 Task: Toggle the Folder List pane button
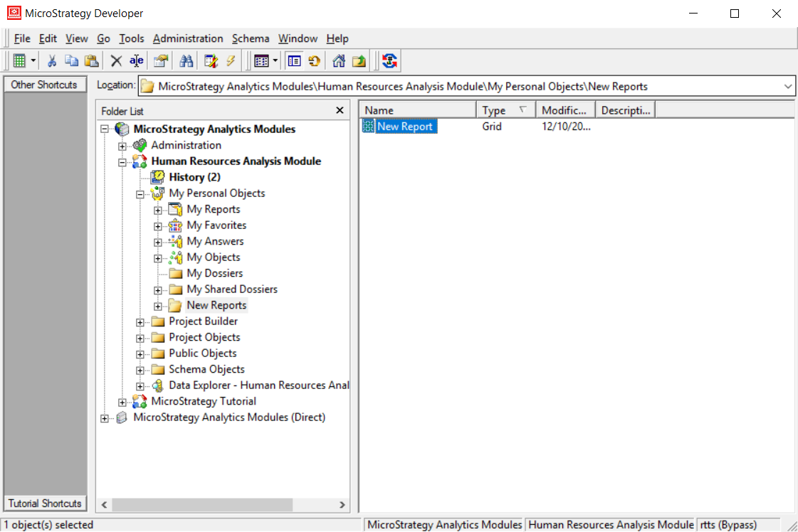click(x=294, y=61)
